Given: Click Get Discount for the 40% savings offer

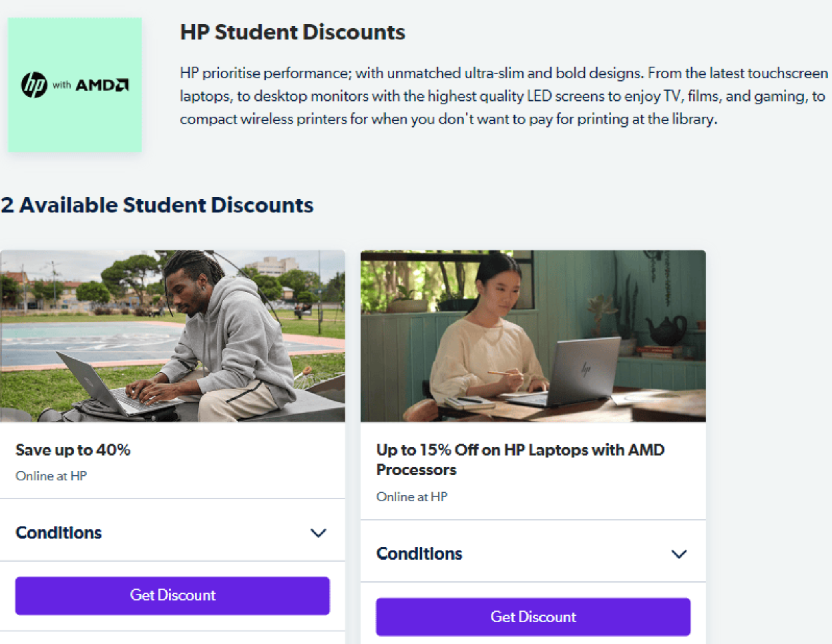Looking at the screenshot, I should click(172, 595).
